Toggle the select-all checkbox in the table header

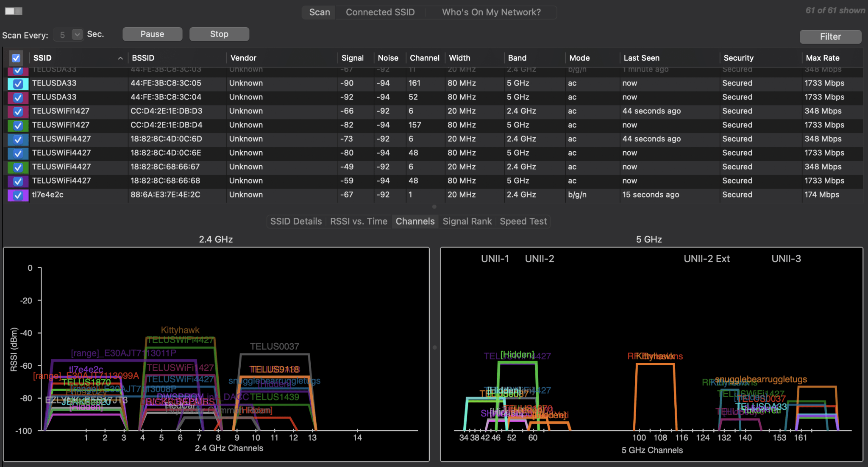[x=16, y=58]
